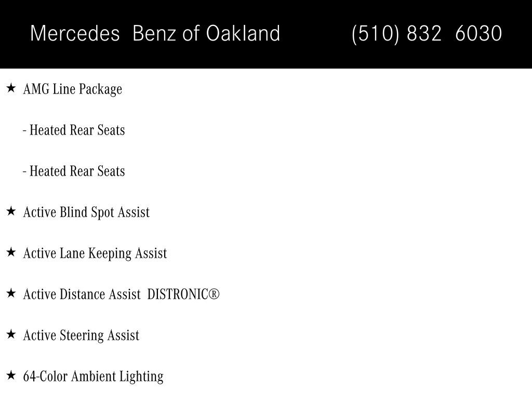This screenshot has width=532, height=399.
Task: Click the Active Distance Assist text
Action: 82,294
